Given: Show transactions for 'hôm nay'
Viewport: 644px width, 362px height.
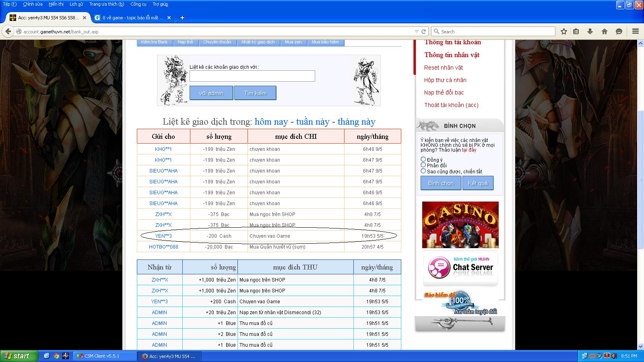Looking at the screenshot, I should click(271, 121).
